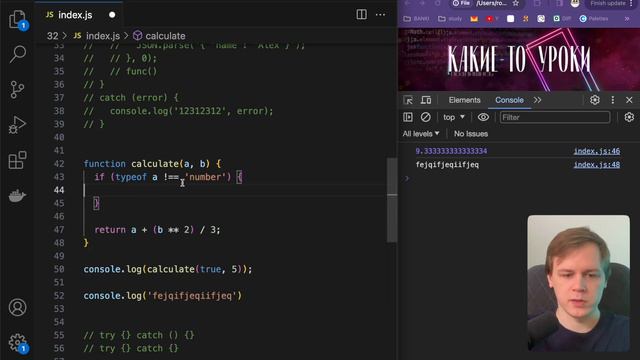Click console.log(calculate(true, 5)) line
Image resolution: width=640 pixels, height=360 pixels.
point(168,269)
